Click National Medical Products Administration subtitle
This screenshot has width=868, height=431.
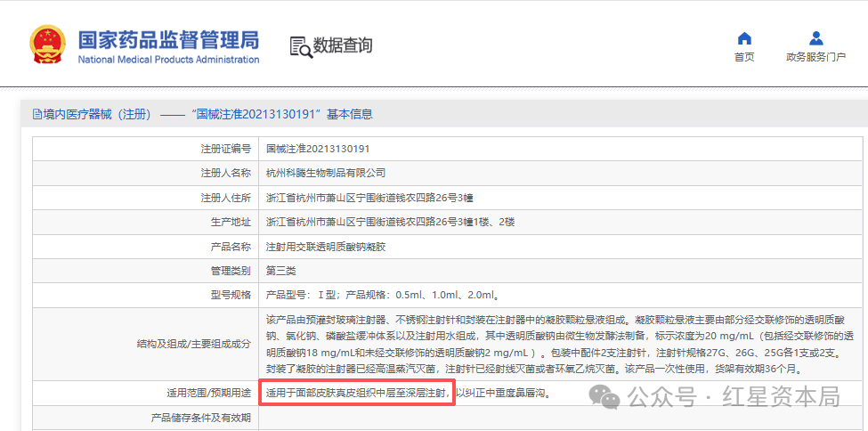[x=168, y=60]
